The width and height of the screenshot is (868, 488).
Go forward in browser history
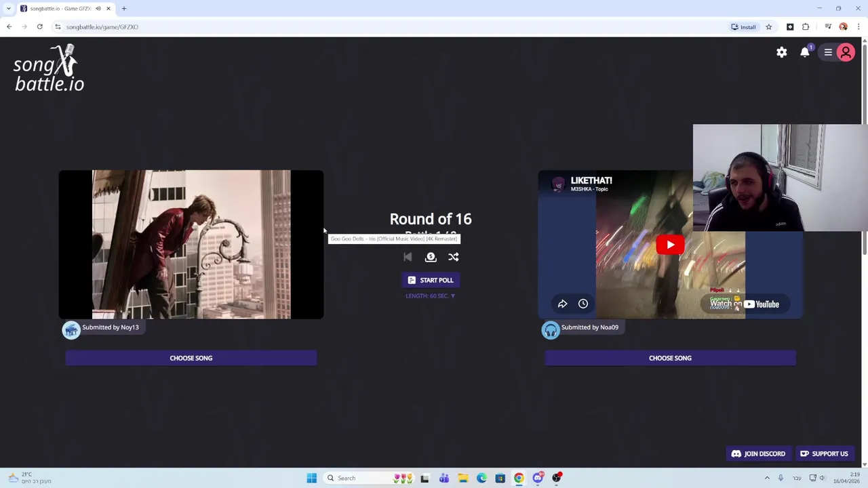pyautogui.click(x=24, y=27)
